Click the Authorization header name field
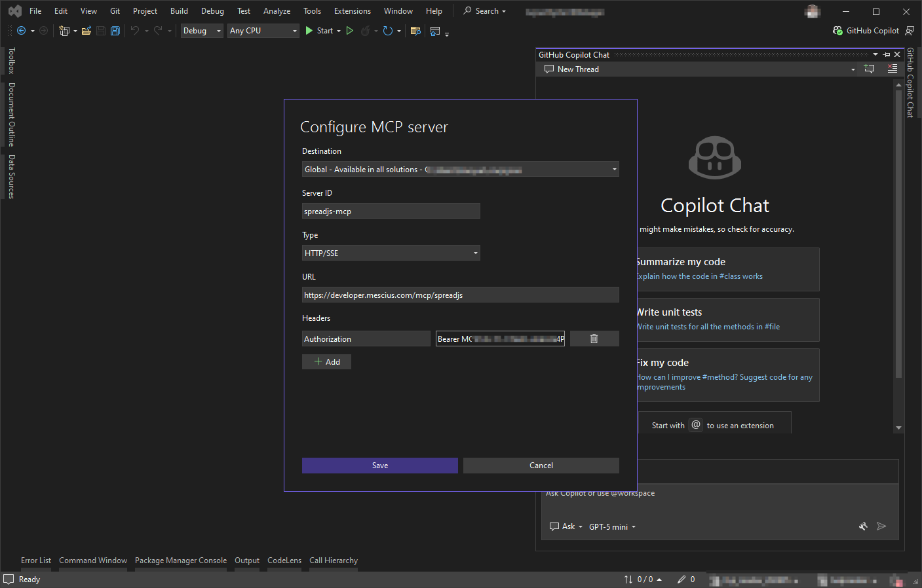The width and height of the screenshot is (922, 588). [366, 339]
